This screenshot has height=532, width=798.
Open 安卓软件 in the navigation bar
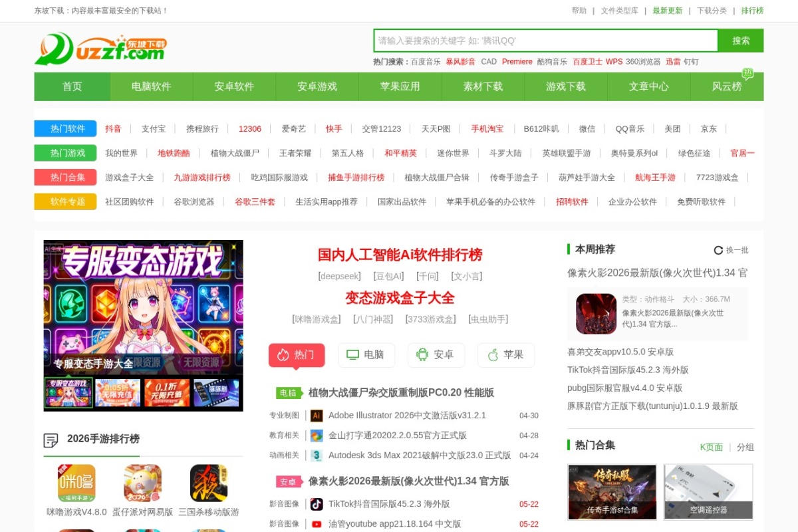[x=234, y=86]
